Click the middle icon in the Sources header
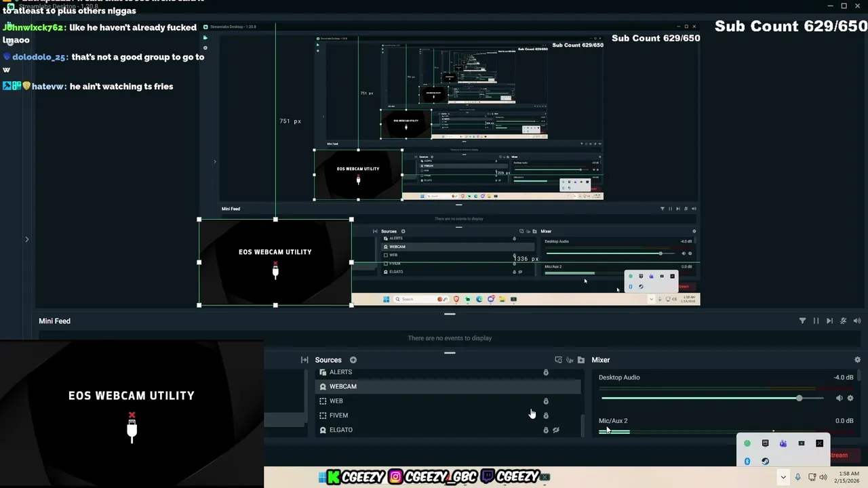Viewport: 868px width, 488px height. click(570, 360)
